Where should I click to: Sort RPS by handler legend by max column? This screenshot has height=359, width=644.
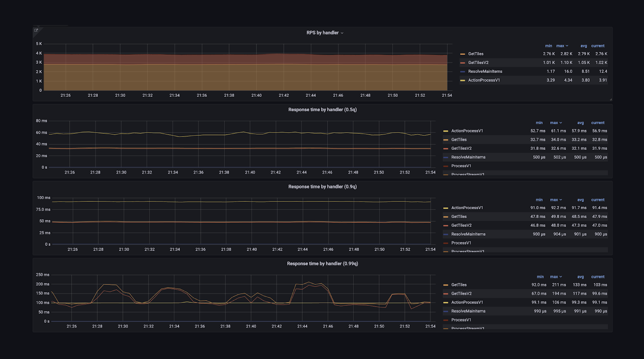coord(562,46)
